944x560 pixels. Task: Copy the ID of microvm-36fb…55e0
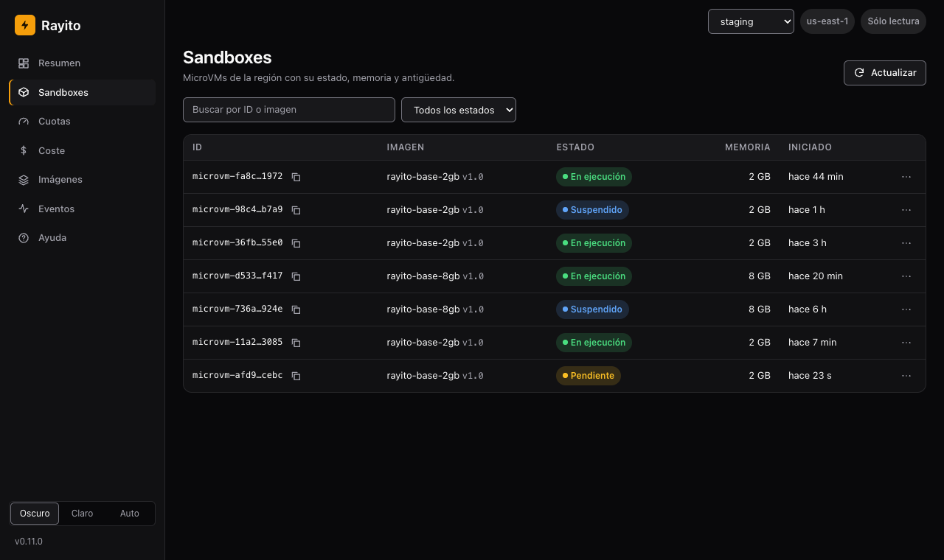tap(296, 243)
